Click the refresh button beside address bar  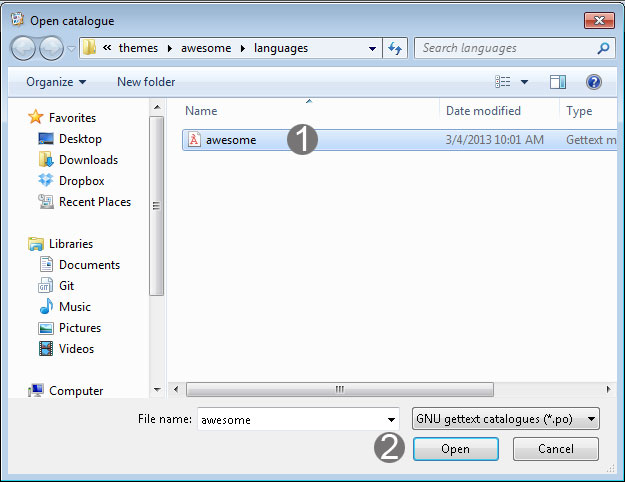394,48
